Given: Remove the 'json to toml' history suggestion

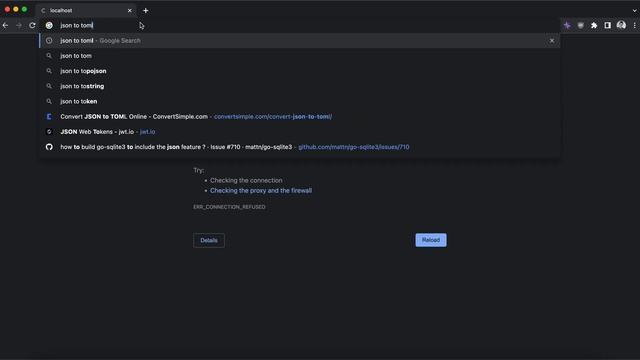Looking at the screenshot, I should (552, 40).
